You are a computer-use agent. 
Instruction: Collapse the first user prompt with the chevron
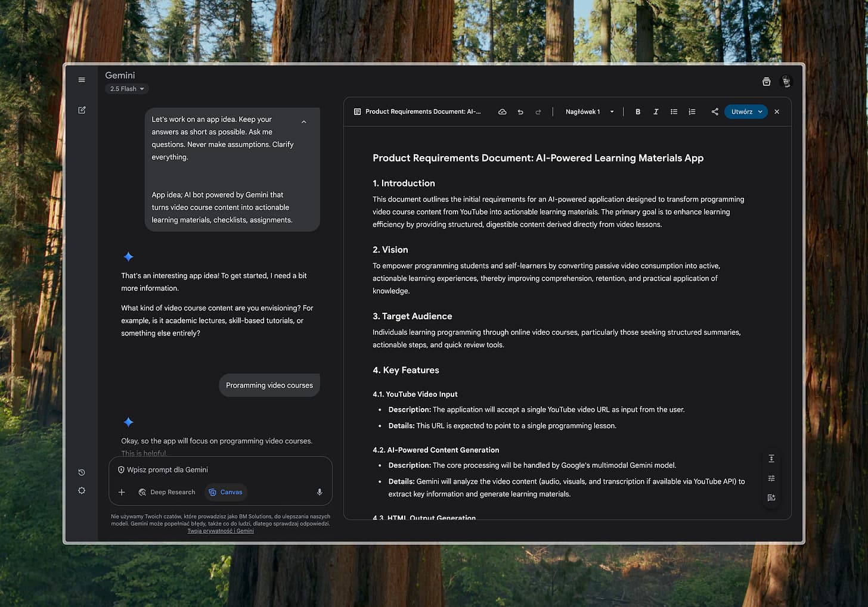coord(304,121)
